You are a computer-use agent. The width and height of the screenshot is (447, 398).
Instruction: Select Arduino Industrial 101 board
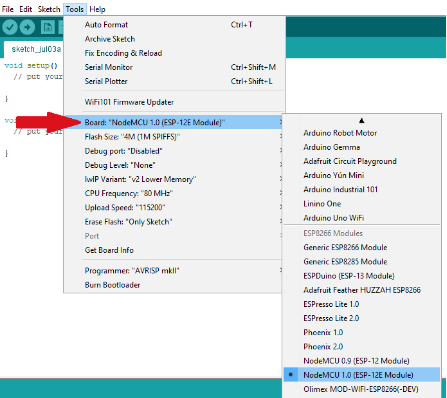(362, 189)
